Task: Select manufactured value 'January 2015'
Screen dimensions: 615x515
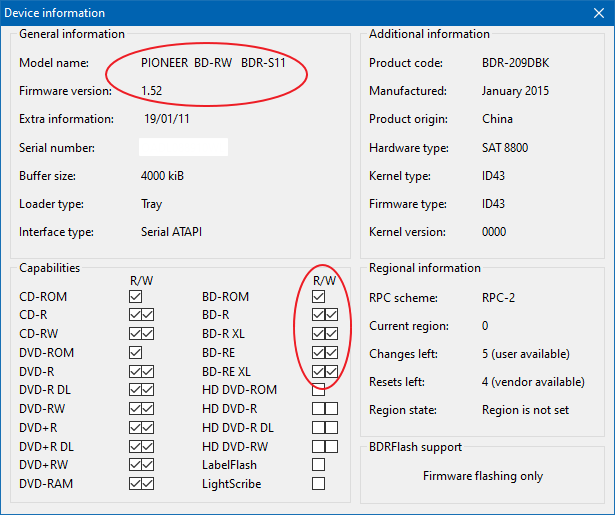Action: click(x=515, y=91)
